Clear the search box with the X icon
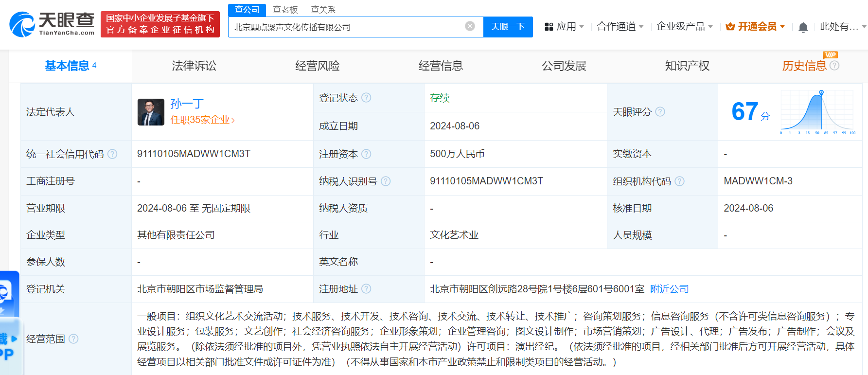This screenshot has width=868, height=375. [x=470, y=26]
